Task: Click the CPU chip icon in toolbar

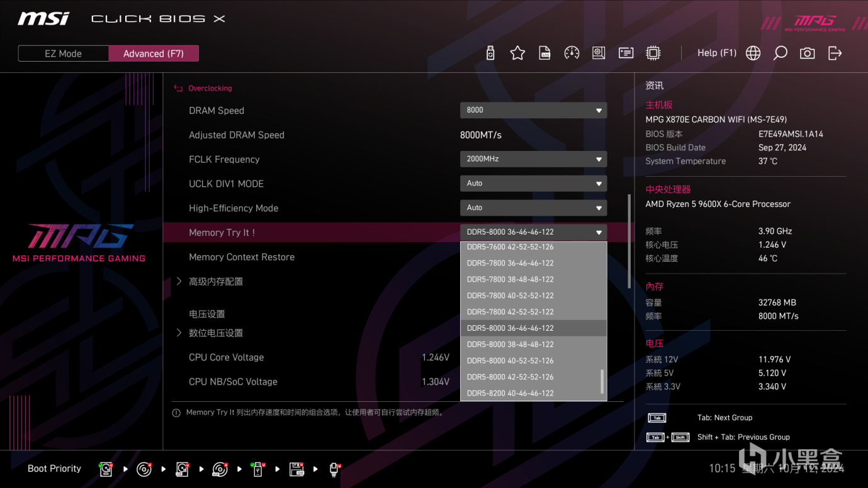Action: pyautogui.click(x=653, y=53)
